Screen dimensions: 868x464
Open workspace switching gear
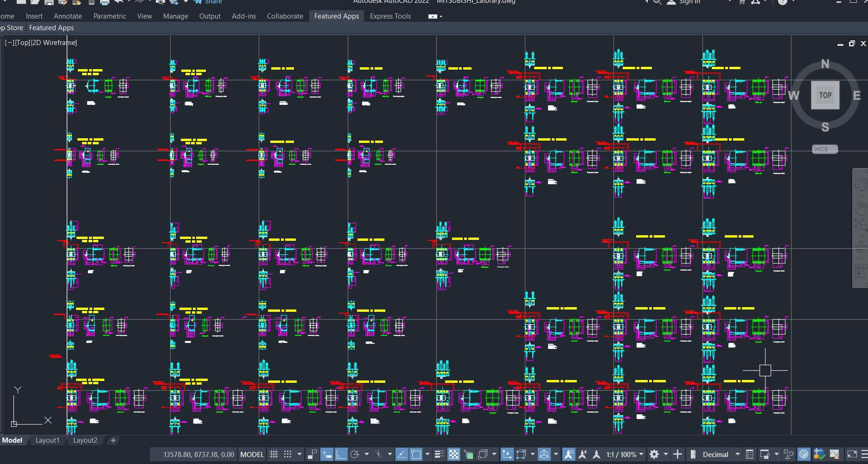pyautogui.click(x=654, y=454)
